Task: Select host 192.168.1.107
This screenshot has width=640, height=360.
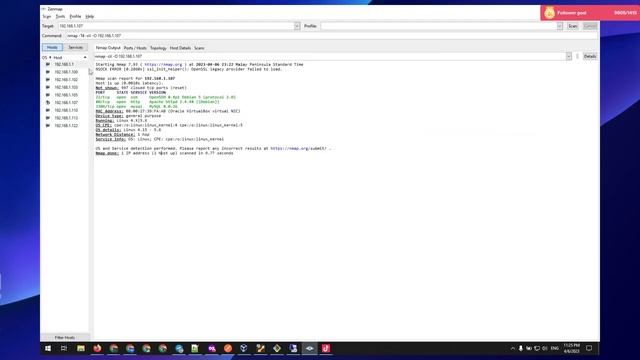Action: tap(66, 102)
